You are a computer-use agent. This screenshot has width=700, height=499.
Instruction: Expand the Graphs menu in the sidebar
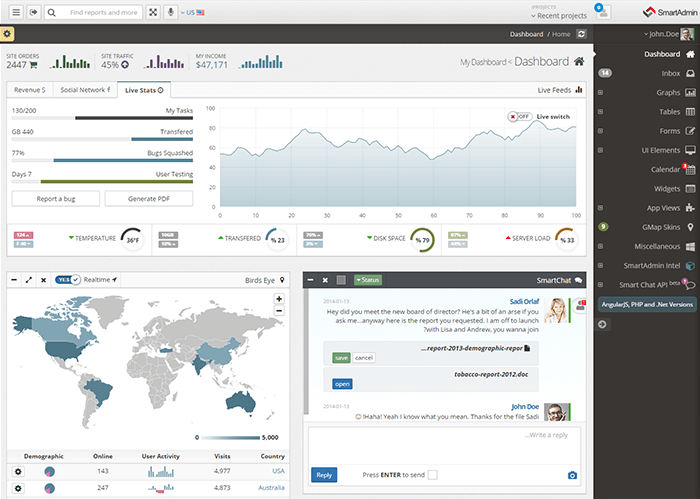[x=670, y=92]
